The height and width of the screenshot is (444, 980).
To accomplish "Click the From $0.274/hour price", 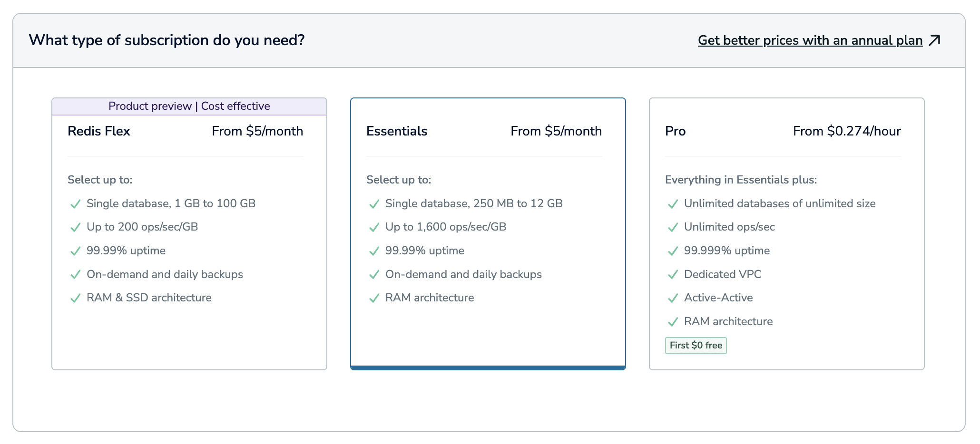I will (847, 131).
